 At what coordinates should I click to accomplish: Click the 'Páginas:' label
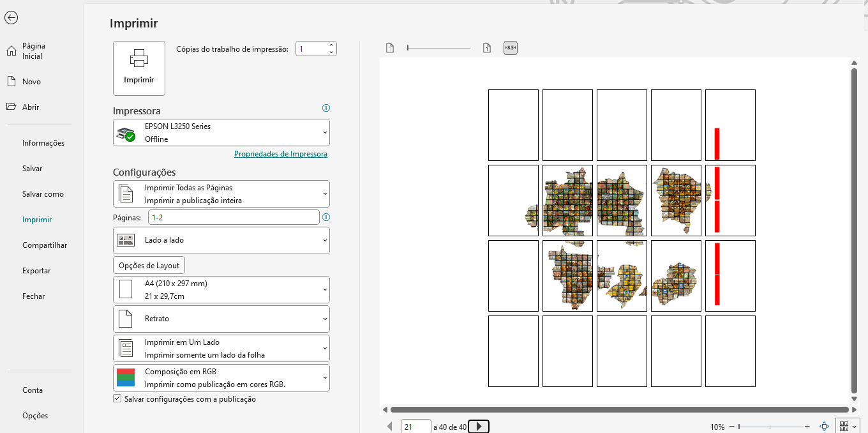tap(127, 217)
